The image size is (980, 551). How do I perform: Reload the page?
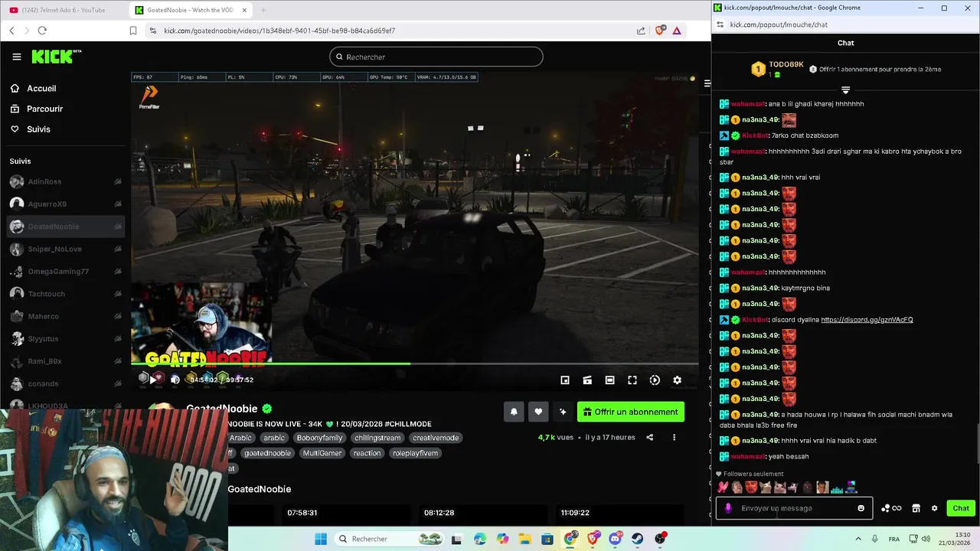pos(42,31)
